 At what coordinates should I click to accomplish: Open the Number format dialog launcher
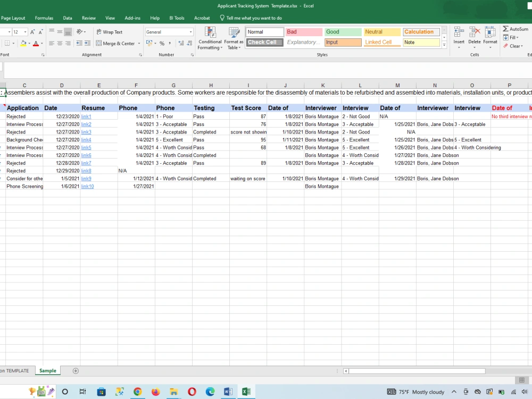click(192, 55)
